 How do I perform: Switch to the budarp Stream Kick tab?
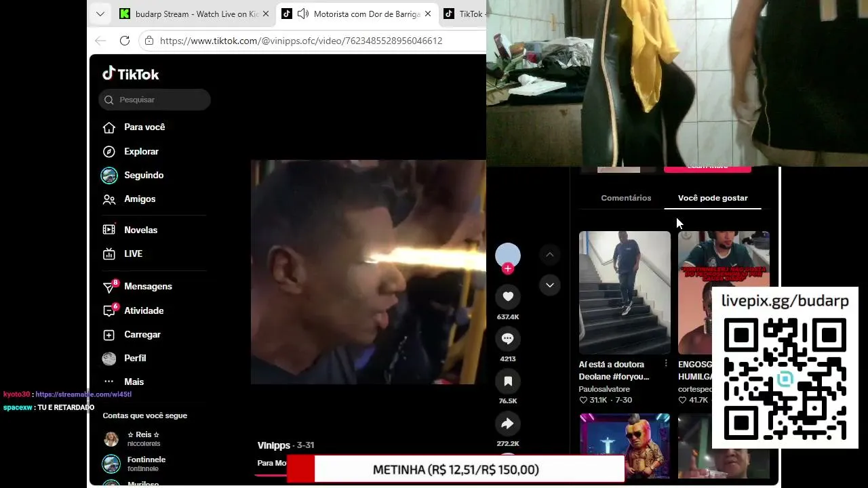[195, 14]
